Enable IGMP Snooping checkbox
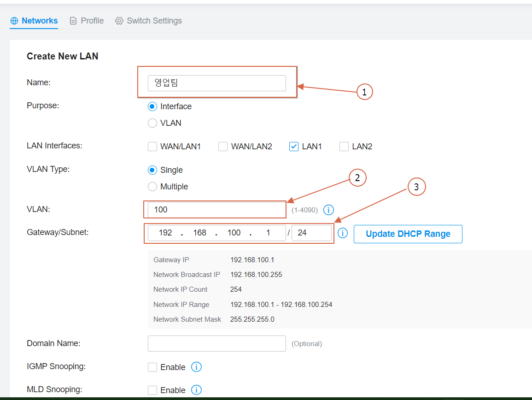This screenshot has width=532, height=400. 152,367
